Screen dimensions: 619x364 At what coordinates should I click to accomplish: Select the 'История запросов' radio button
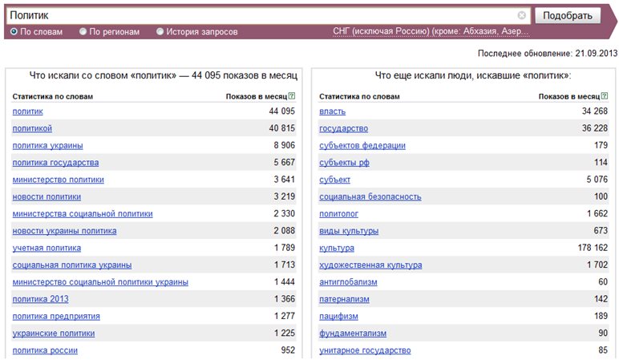coord(160,31)
